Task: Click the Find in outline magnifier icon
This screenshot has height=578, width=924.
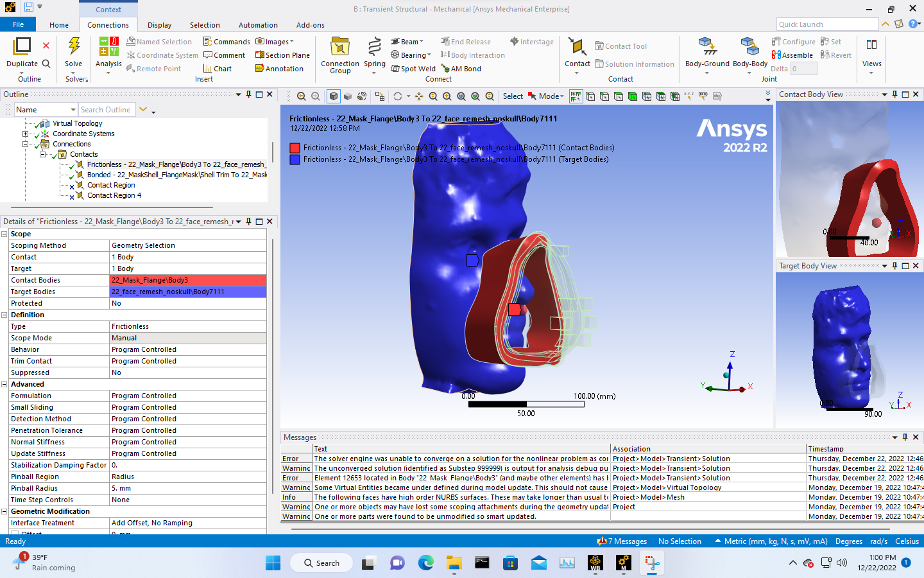Action: 46,64
